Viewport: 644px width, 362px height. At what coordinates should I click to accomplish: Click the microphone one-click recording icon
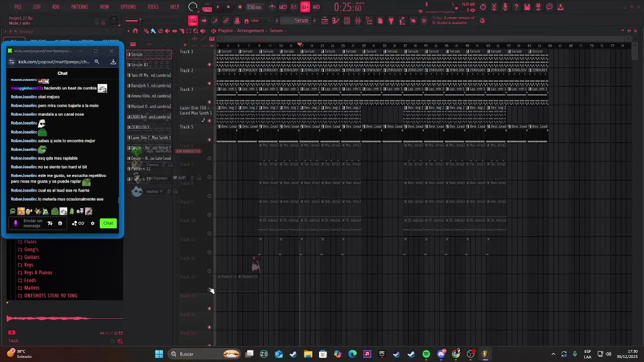click(x=505, y=7)
